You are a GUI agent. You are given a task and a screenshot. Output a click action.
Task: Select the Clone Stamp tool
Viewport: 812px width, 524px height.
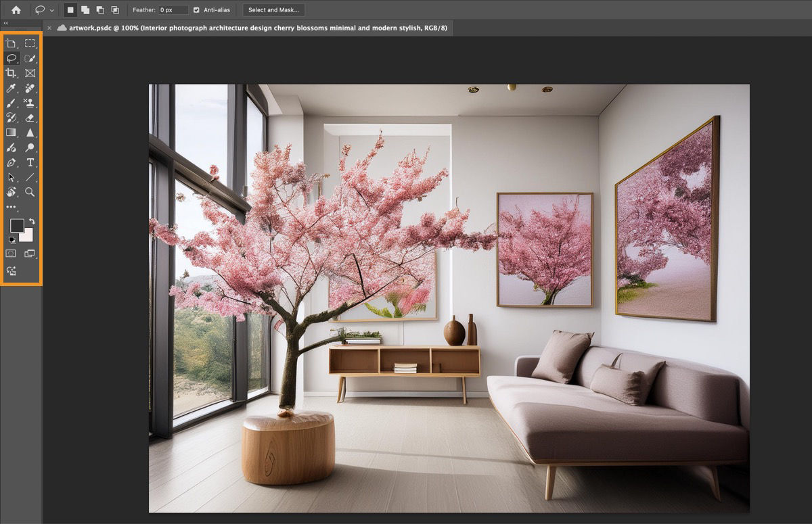(x=30, y=103)
